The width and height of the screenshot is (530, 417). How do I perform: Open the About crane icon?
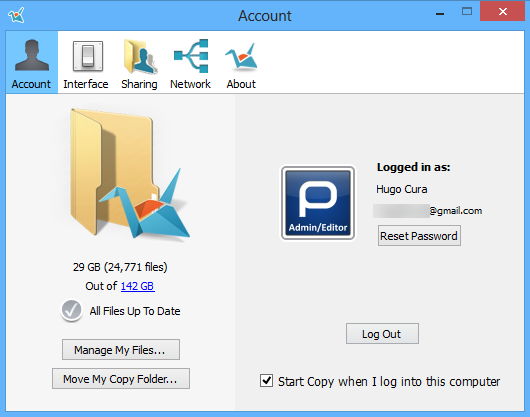[241, 57]
